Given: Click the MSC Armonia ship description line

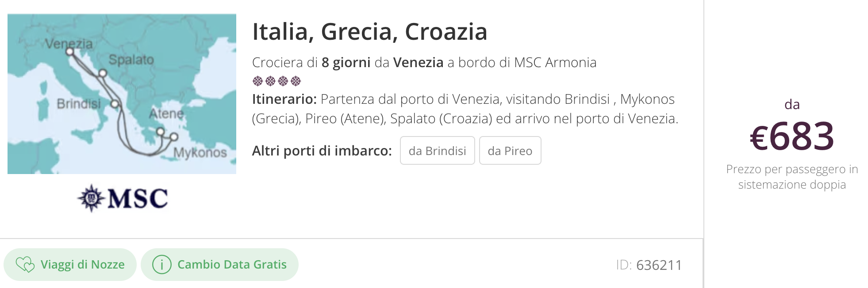Looking at the screenshot, I should coord(424,62).
